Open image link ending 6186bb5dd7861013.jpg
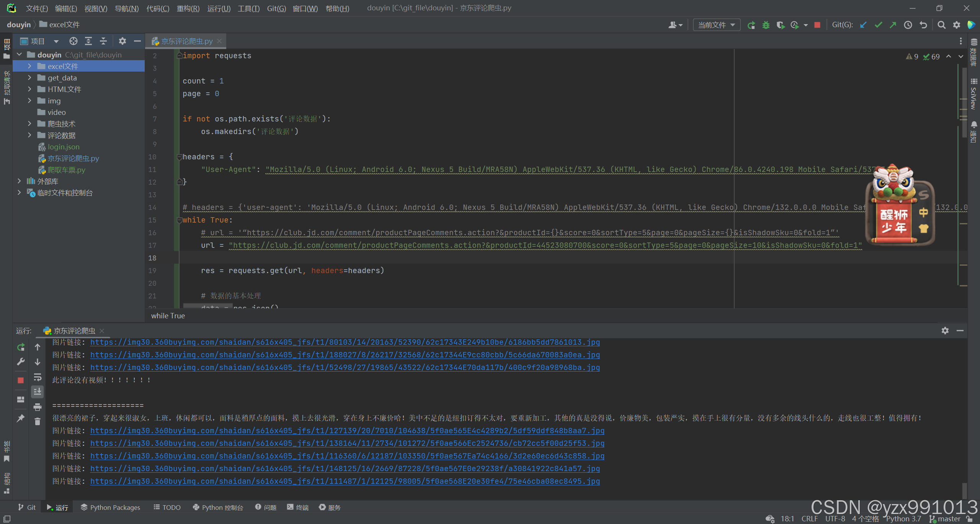 click(x=345, y=342)
